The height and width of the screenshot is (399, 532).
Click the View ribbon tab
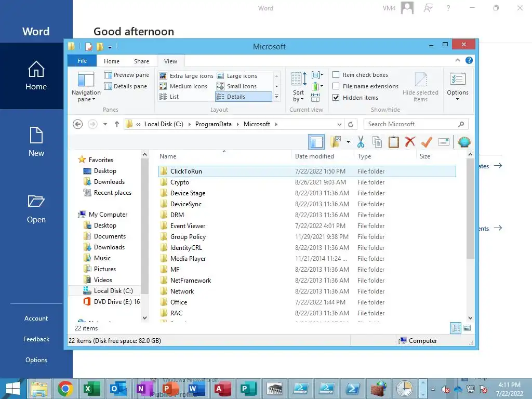pos(170,61)
